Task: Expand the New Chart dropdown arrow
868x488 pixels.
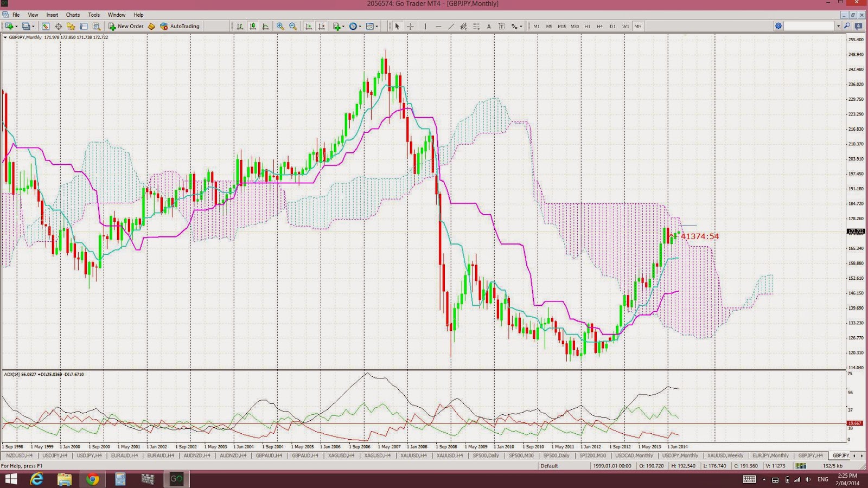Action: point(16,26)
